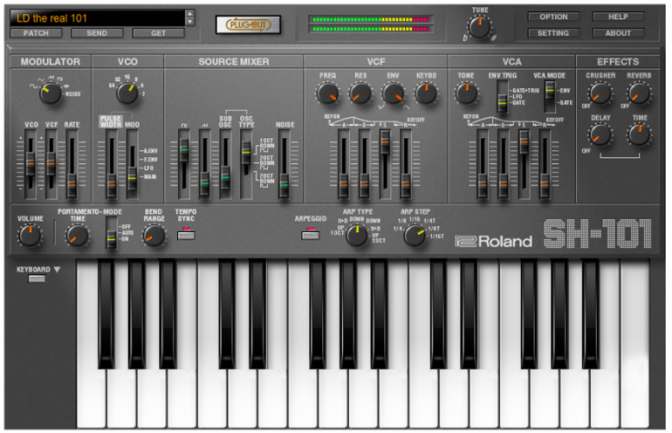The height and width of the screenshot is (433, 672).
Task: Click the Modulator VCO depth slider
Action: pos(30,164)
